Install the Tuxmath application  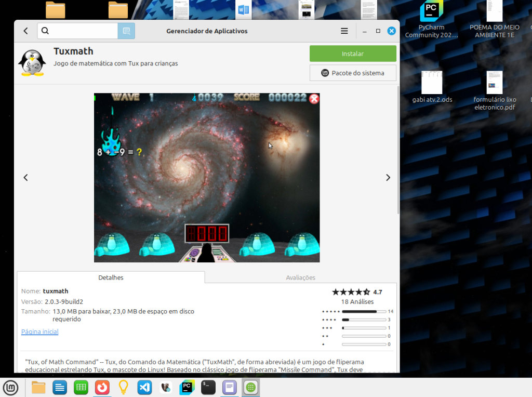click(x=353, y=54)
